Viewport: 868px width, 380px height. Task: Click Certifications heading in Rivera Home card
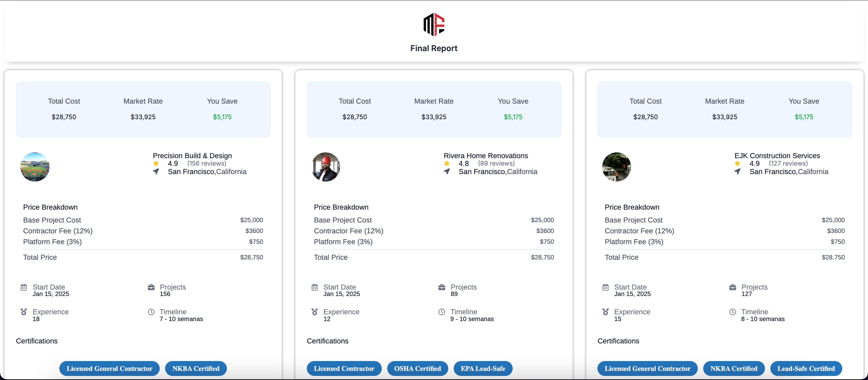(328, 341)
